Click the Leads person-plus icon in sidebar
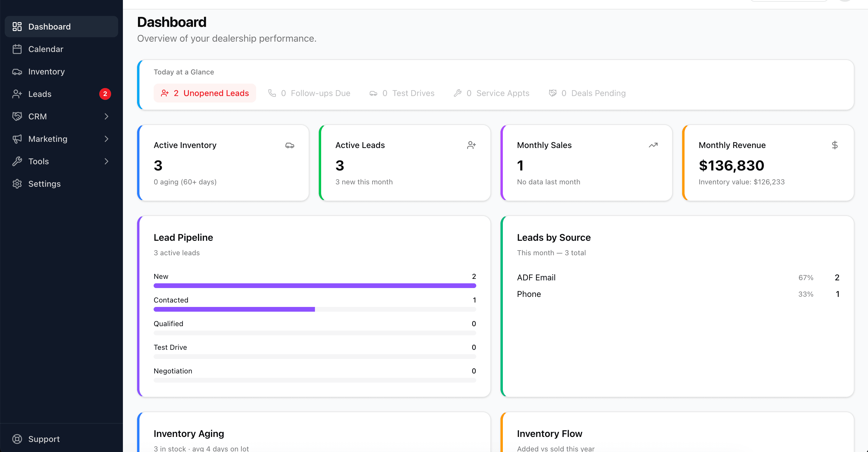The image size is (868, 452). 17,94
